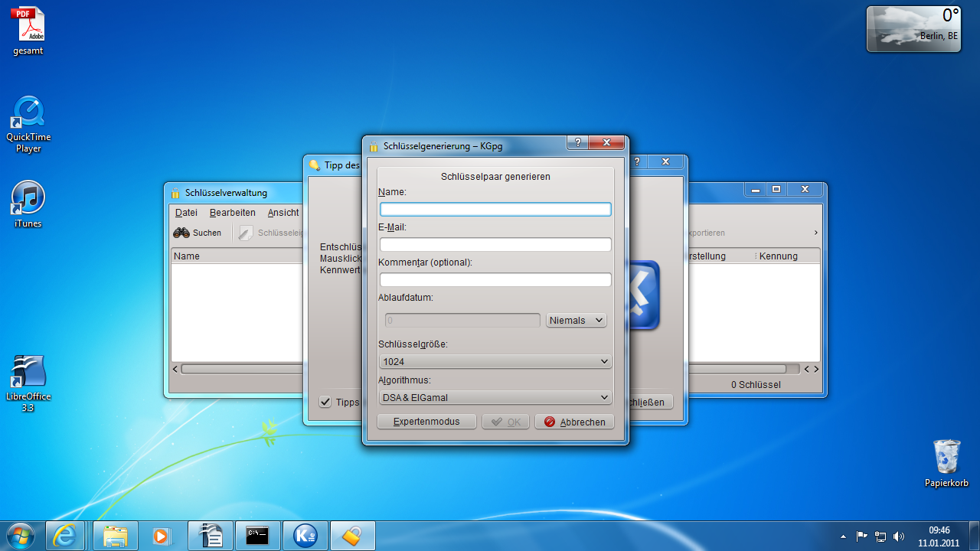
Task: Click the Expertenmodus button
Action: [x=426, y=421]
